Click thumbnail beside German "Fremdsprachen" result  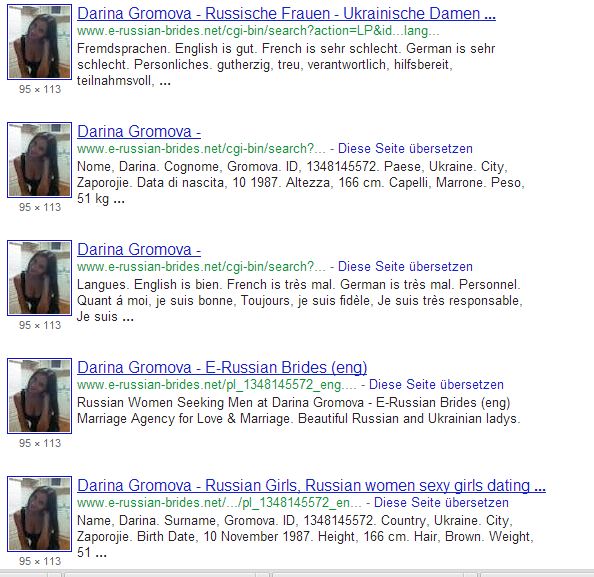point(39,42)
